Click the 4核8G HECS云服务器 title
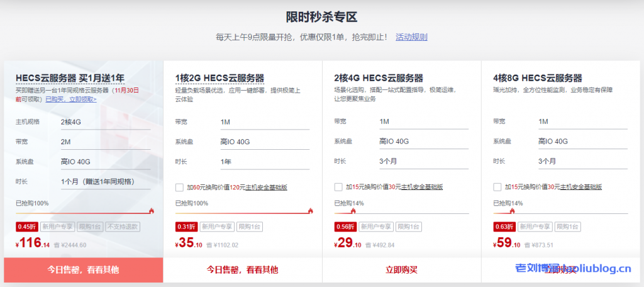Screen dimensions: 644x287 (538, 78)
